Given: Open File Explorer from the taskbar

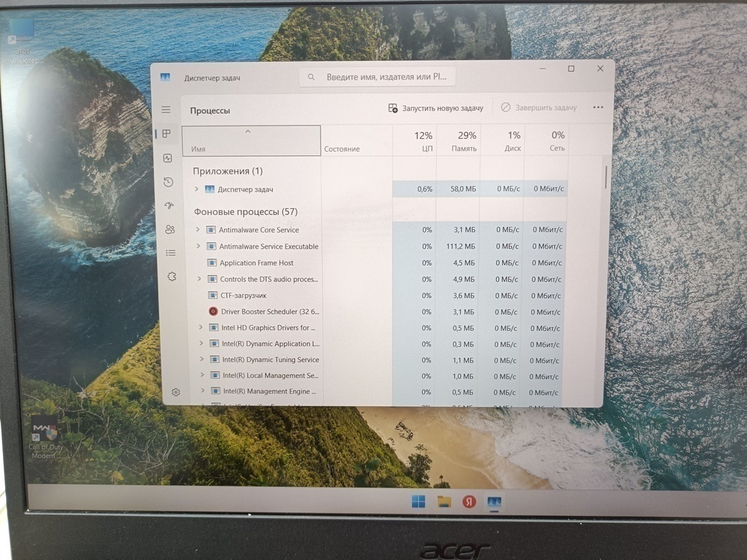Looking at the screenshot, I should coord(444,502).
